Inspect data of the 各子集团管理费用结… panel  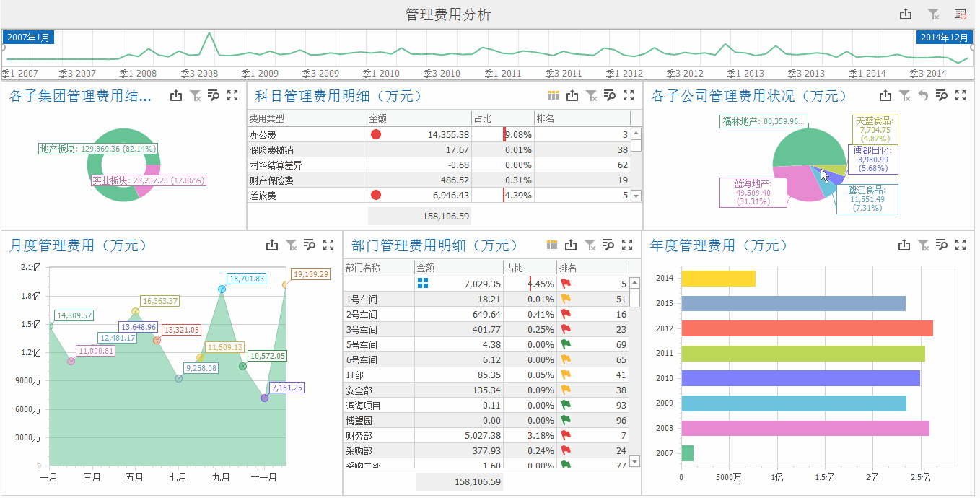214,95
